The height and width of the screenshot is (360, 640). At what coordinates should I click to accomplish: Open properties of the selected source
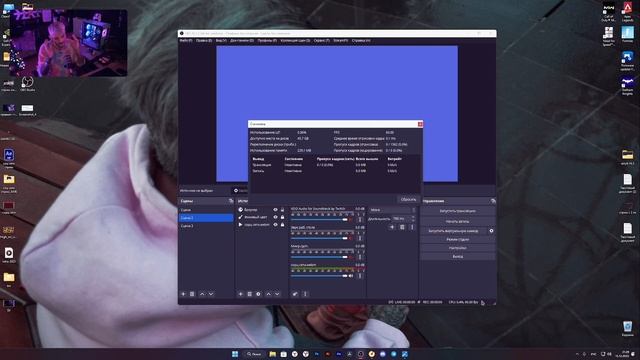point(258,294)
